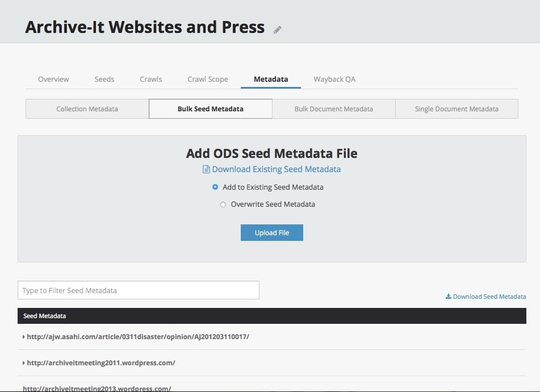Image resolution: width=540 pixels, height=392 pixels.
Task: Switch to the Wayback QA tab
Action: click(x=334, y=79)
